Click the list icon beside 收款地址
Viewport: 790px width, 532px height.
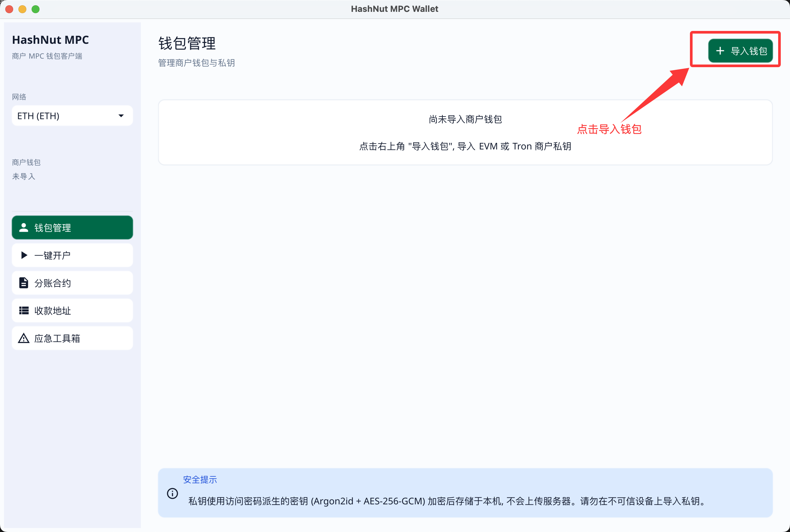[24, 310]
